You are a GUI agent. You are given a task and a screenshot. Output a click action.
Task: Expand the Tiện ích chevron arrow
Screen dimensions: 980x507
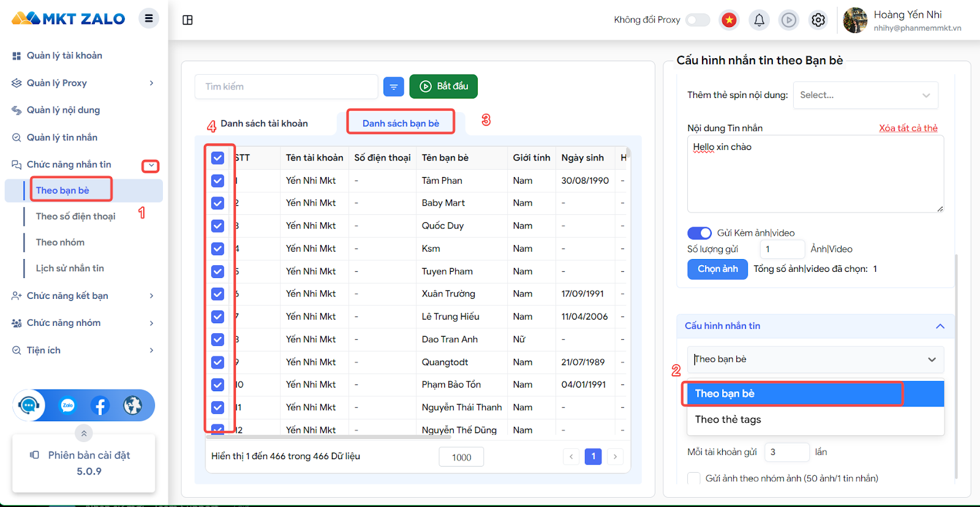click(151, 350)
